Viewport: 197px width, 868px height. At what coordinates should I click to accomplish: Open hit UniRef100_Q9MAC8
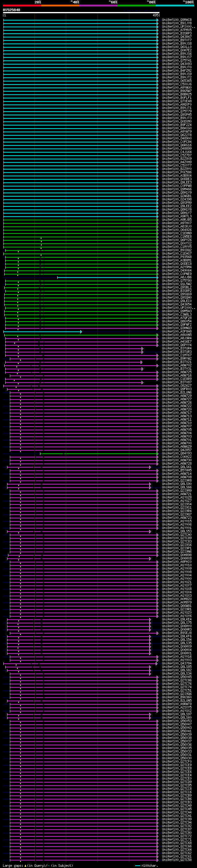pos(177,20)
